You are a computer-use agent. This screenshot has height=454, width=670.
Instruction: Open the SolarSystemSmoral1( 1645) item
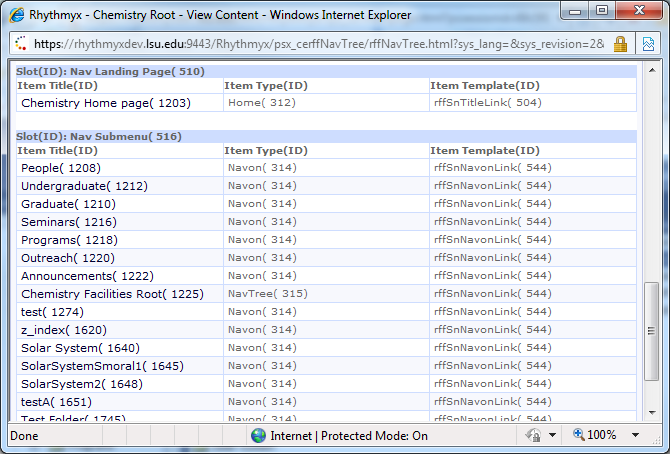tap(102, 366)
